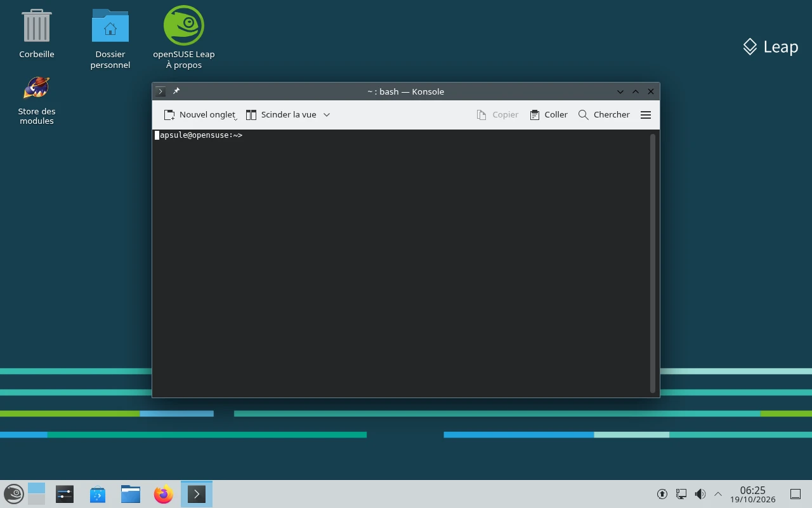Open the updates notifier tray icon

click(x=662, y=494)
